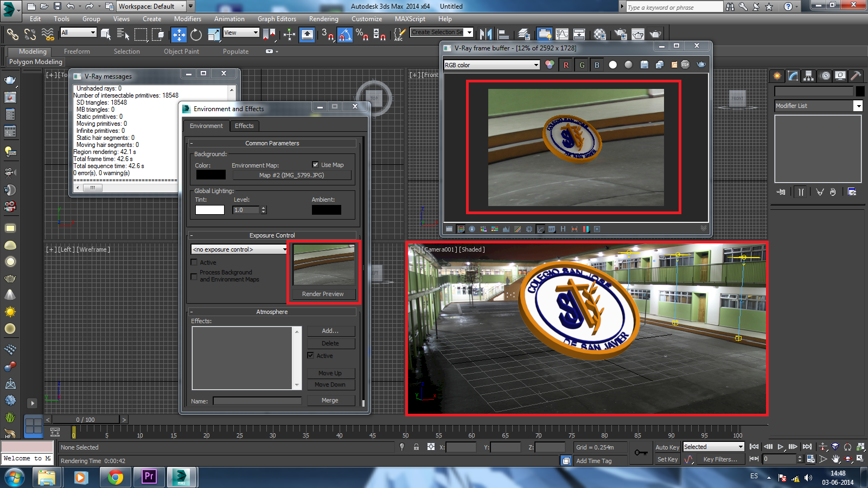Toggle blue channel in frame buffer

[x=597, y=65]
